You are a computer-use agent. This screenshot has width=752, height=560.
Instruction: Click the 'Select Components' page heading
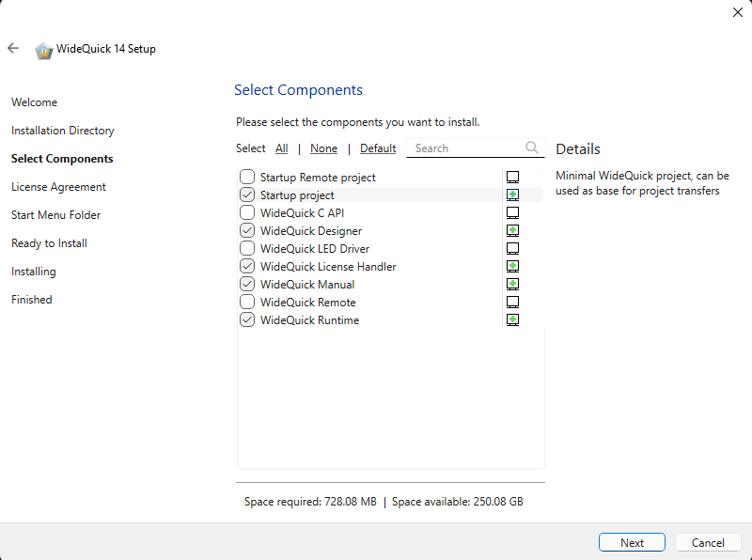(298, 90)
